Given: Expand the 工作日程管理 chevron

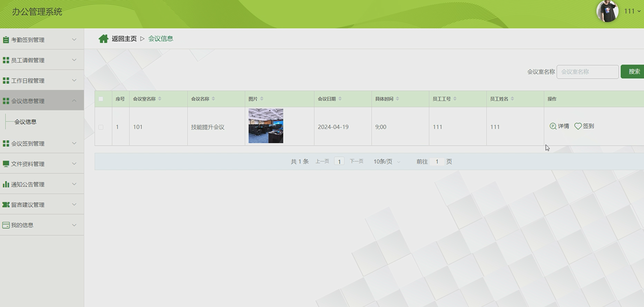Looking at the screenshot, I should tap(74, 80).
